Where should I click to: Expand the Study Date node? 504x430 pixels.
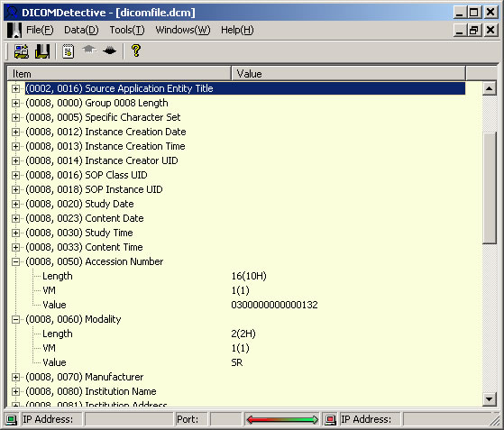15,204
